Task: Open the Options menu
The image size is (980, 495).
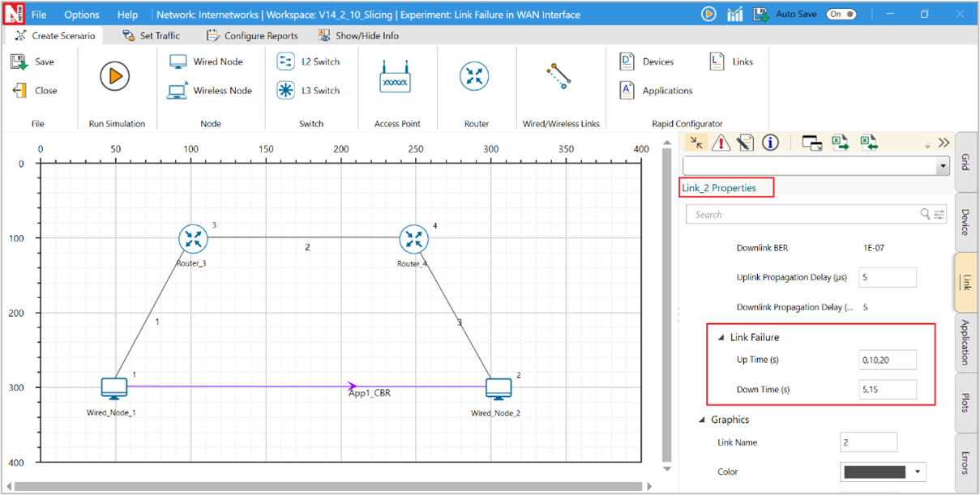Action: pyautogui.click(x=81, y=15)
